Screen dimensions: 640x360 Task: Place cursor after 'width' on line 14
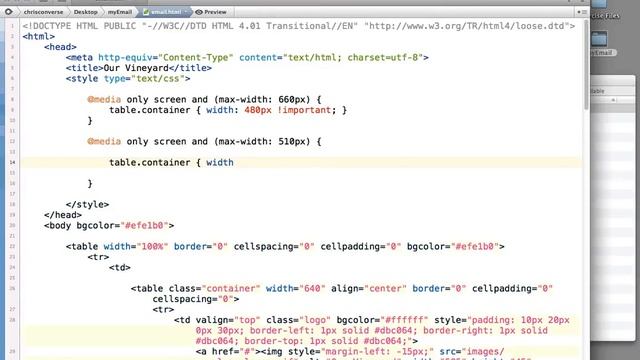[x=234, y=162]
